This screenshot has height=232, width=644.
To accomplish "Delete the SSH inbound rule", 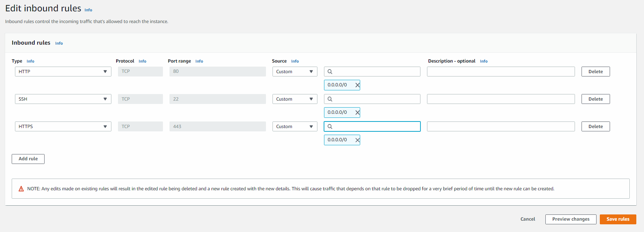I will click(595, 99).
